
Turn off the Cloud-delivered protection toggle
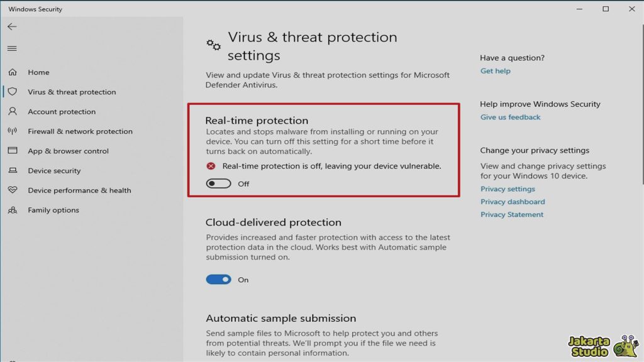pos(218,280)
